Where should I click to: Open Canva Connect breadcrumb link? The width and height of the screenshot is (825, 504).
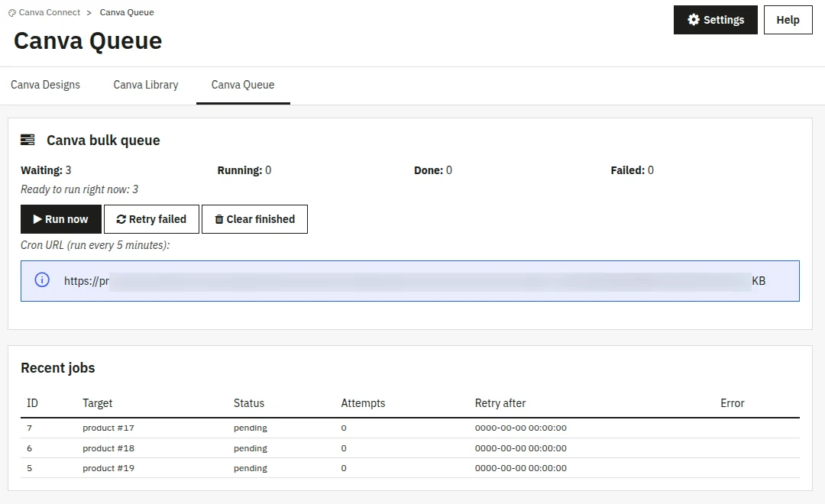[50, 12]
